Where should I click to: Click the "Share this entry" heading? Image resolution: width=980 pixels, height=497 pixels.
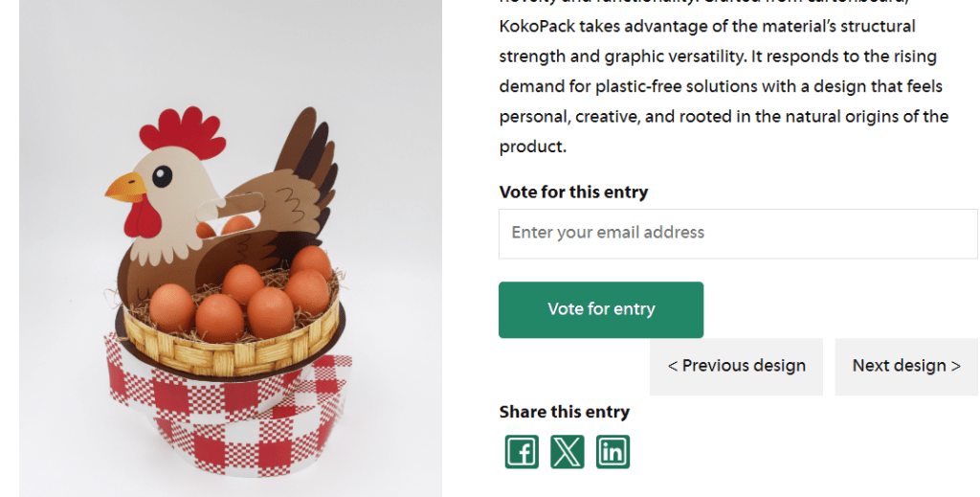point(564,412)
